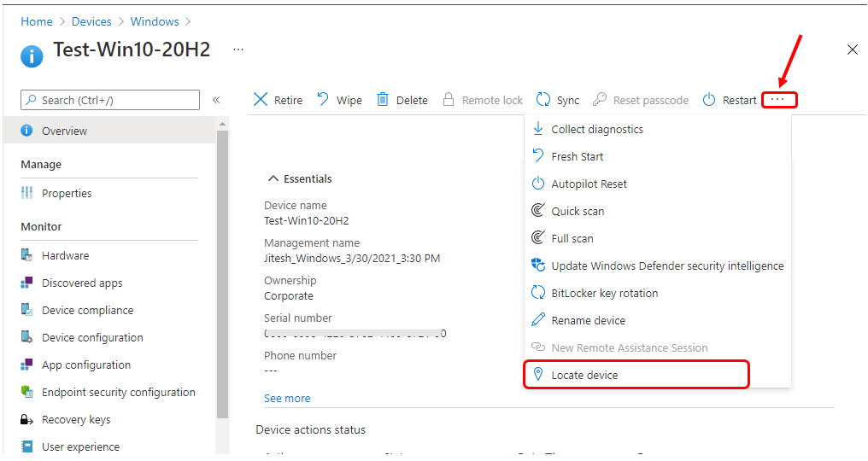Go to Home breadcrumb
The height and width of the screenshot is (461, 868).
tap(37, 21)
